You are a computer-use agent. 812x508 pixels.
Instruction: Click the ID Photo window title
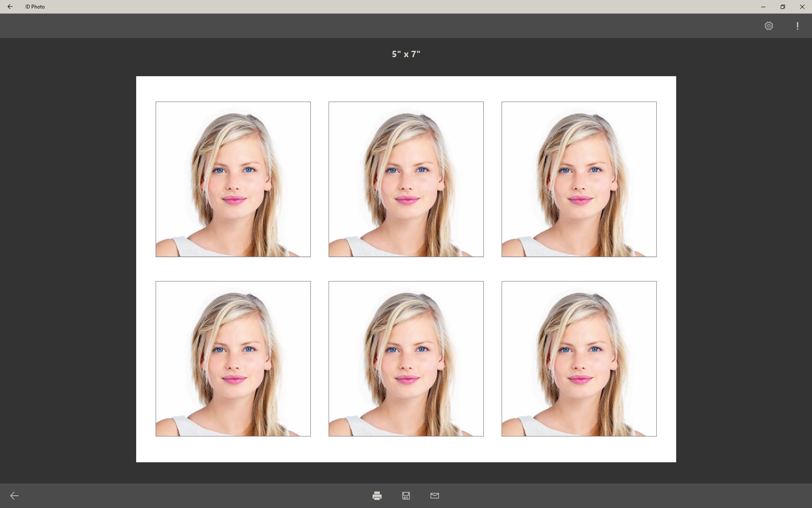point(35,7)
